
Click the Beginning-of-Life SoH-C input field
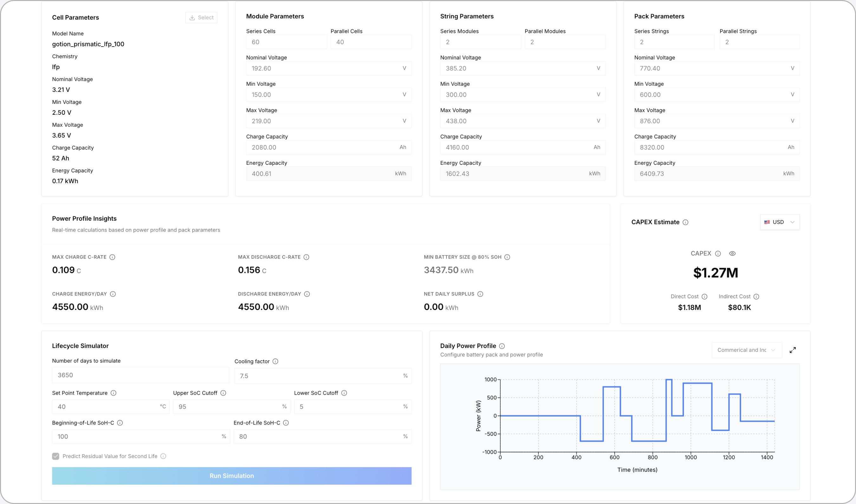(141, 436)
